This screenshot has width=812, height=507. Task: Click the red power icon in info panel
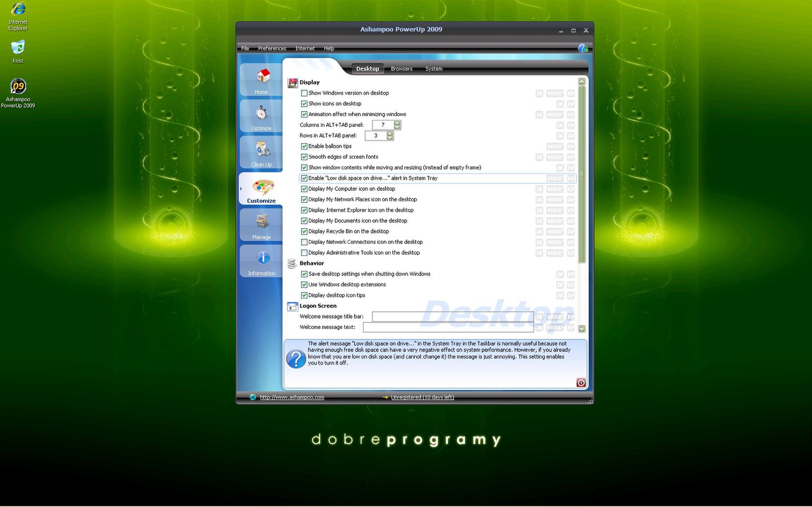(581, 383)
